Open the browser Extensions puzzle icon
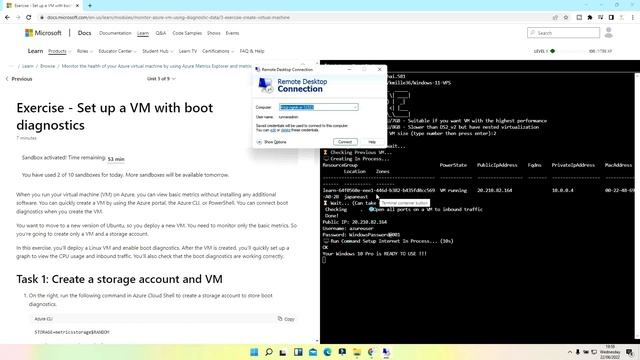Image resolution: width=640 pixels, height=360 pixels. 590,18
